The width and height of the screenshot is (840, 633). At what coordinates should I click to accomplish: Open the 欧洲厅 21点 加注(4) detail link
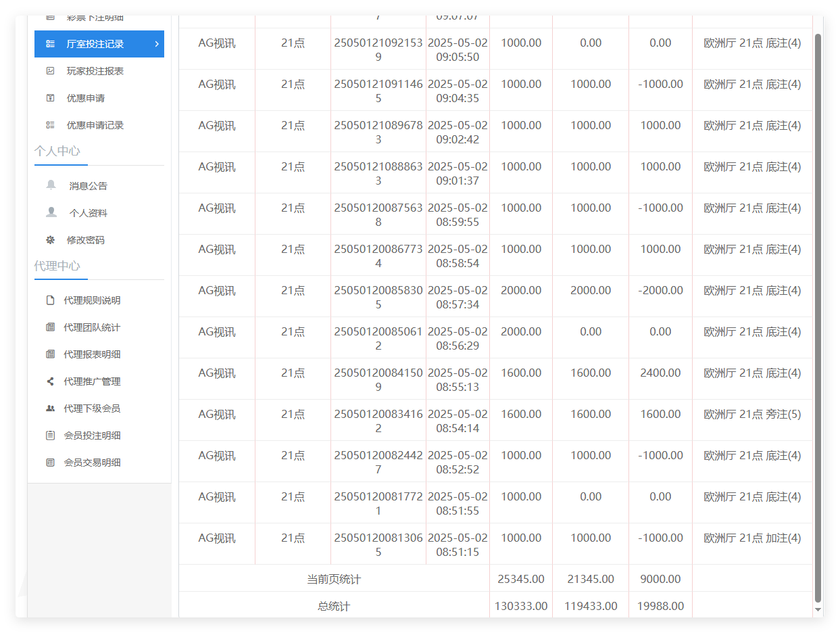click(752, 538)
